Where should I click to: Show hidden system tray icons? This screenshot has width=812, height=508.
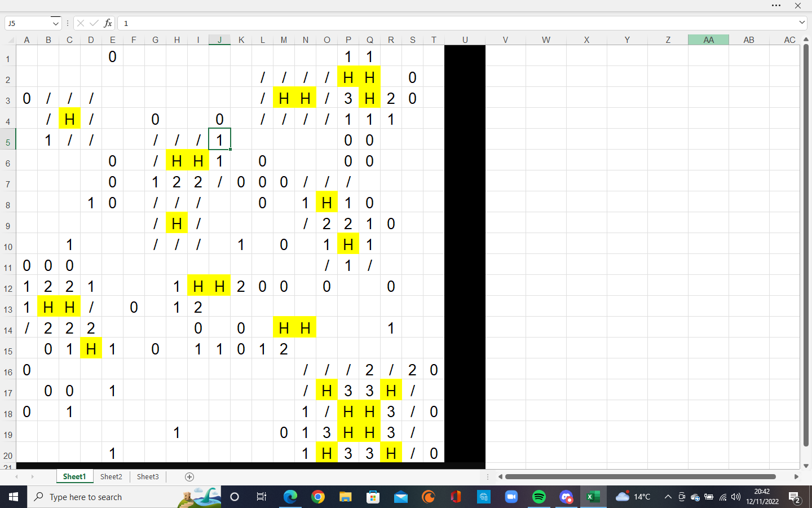pyautogui.click(x=668, y=497)
